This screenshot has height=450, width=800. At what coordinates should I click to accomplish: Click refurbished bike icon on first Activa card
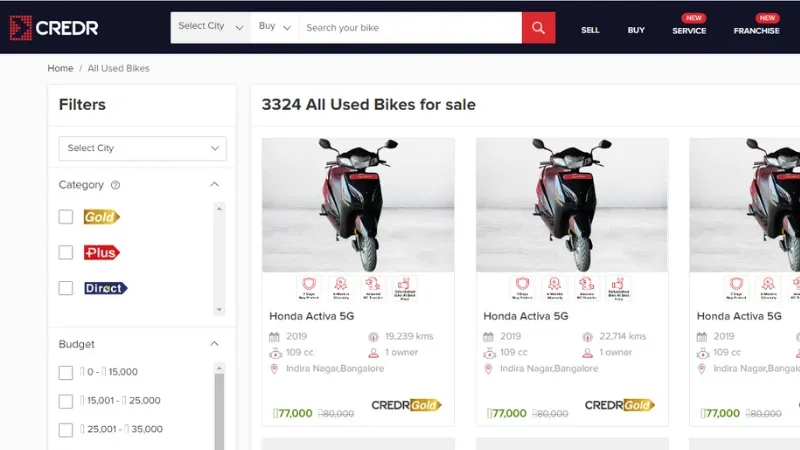point(405,288)
